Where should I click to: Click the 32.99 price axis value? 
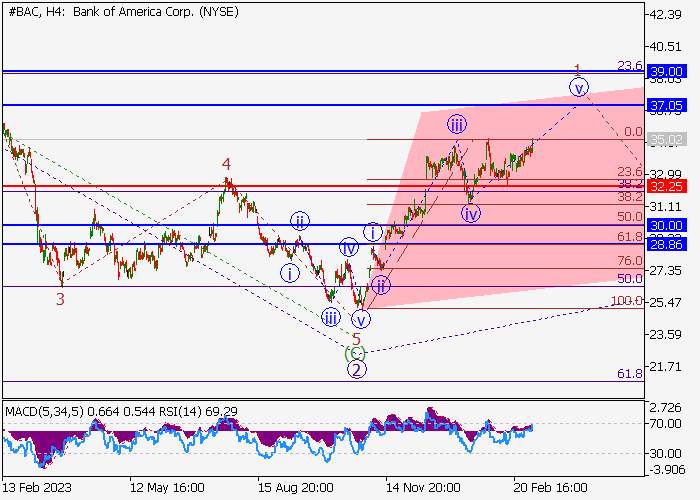pyautogui.click(x=665, y=174)
